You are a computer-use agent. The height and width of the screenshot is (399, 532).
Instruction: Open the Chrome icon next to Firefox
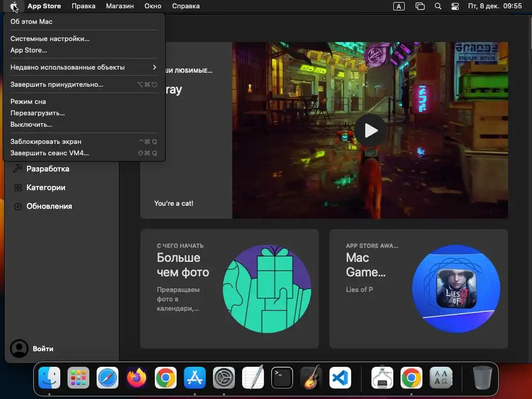[166, 378]
